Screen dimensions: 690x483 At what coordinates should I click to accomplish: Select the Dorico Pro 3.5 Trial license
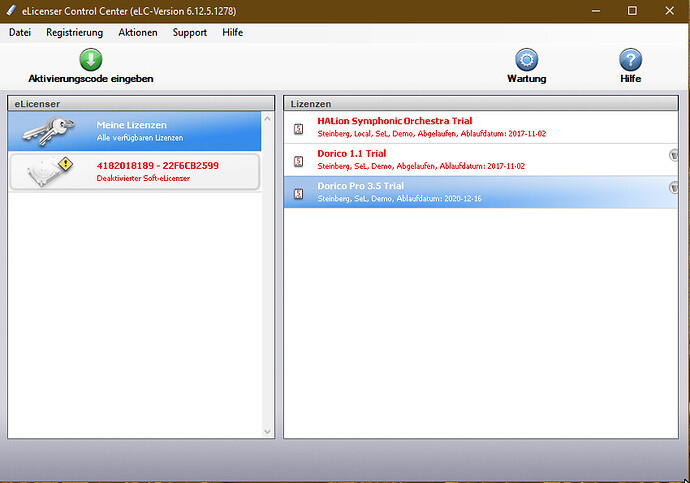(x=481, y=192)
